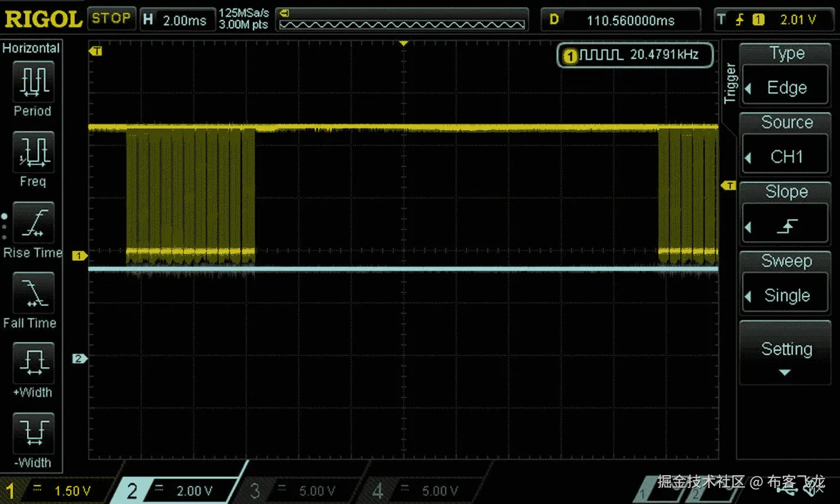The height and width of the screenshot is (504, 840).
Task: Select the Fall Time measurement icon
Action: [x=33, y=292]
